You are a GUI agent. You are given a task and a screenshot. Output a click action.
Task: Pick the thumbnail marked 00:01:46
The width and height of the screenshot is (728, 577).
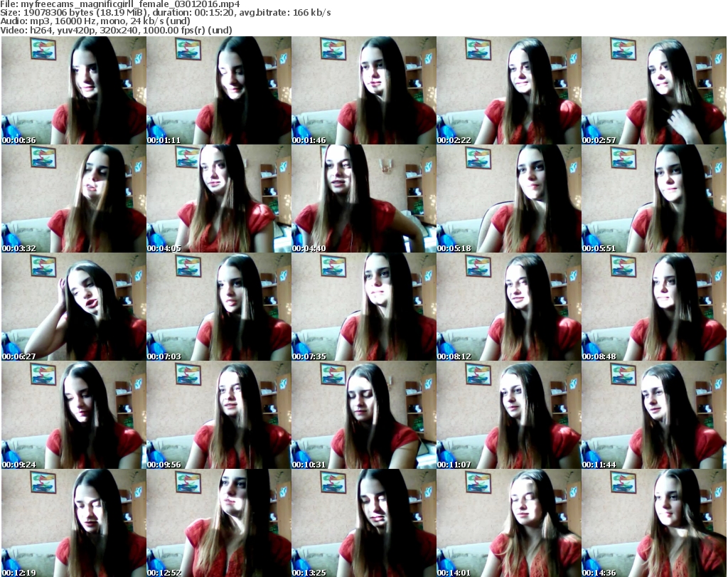(363, 90)
